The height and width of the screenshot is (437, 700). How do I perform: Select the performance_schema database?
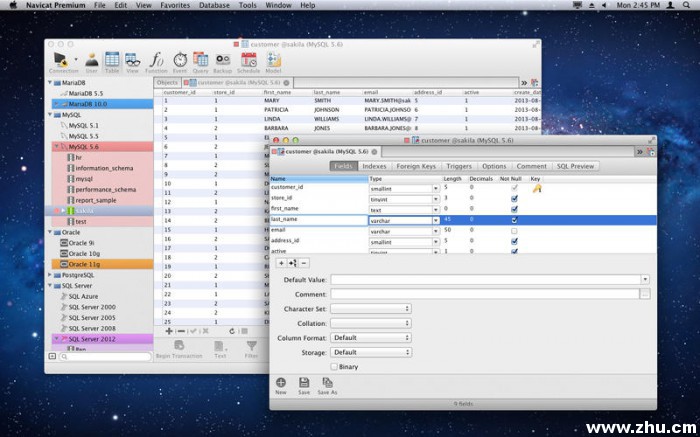104,189
